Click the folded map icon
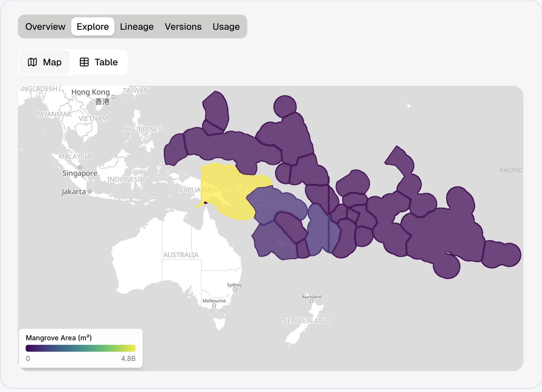This screenshot has width=542, height=392. (32, 62)
